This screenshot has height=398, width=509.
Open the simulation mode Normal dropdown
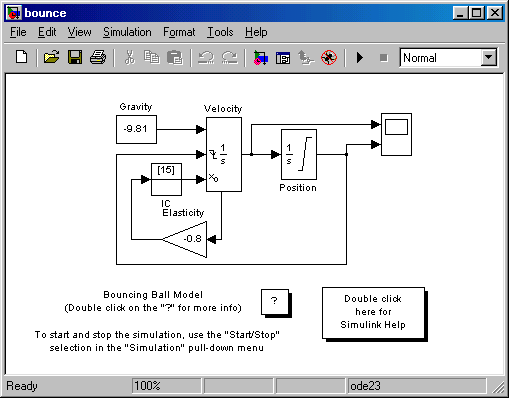click(488, 57)
